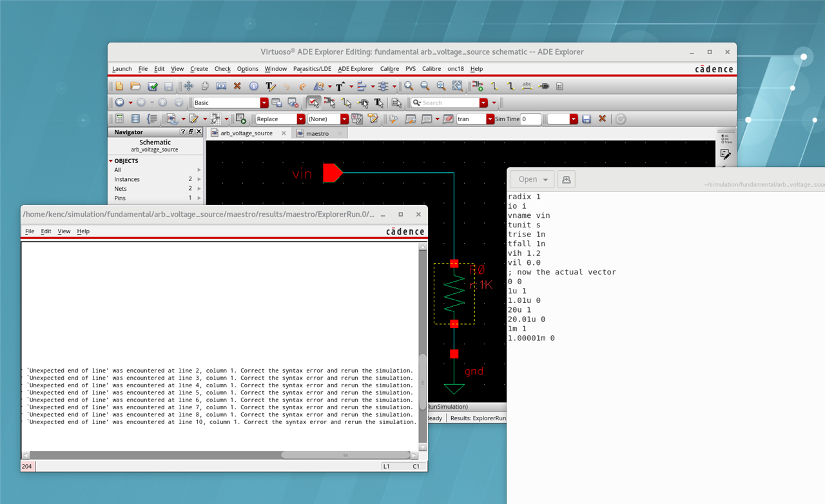Click the back navigation arrow icon
This screenshot has height=504, width=825.
pyautogui.click(x=119, y=102)
